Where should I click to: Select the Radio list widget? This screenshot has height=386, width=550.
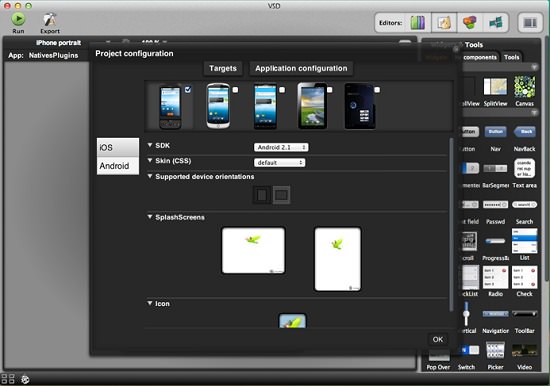[x=495, y=277]
